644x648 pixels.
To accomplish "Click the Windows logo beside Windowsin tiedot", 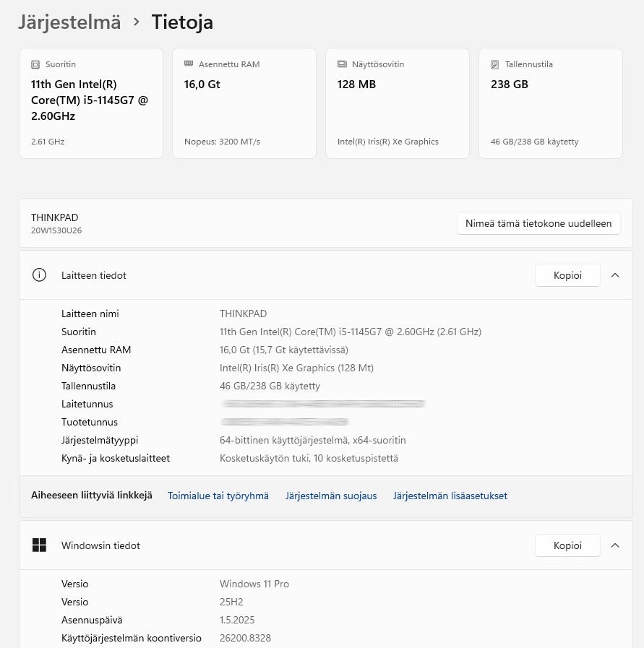I will click(x=39, y=545).
